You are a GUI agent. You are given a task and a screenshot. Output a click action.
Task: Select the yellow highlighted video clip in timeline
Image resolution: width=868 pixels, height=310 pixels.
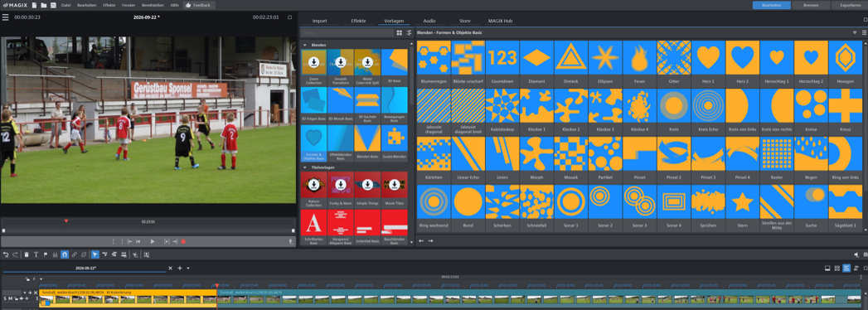(x=128, y=298)
